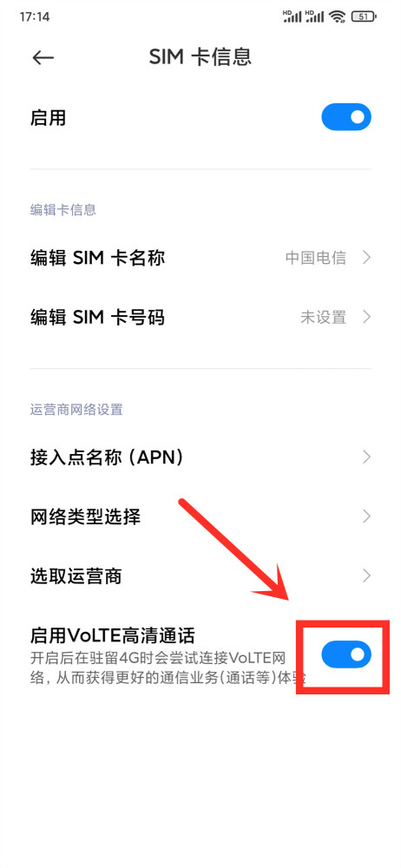
Task: Open the 接入点名称 (APN) entry
Action: pos(200,457)
